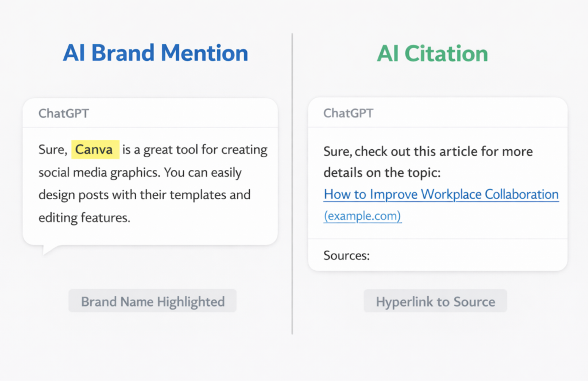588x381 pixels.
Task: Follow the (example.com) link
Action: pyautogui.click(x=362, y=216)
